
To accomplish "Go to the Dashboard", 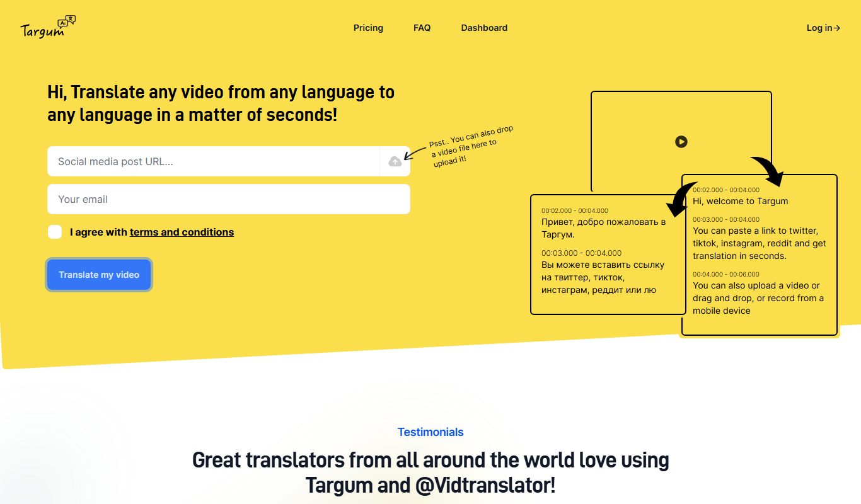I will pyautogui.click(x=484, y=28).
